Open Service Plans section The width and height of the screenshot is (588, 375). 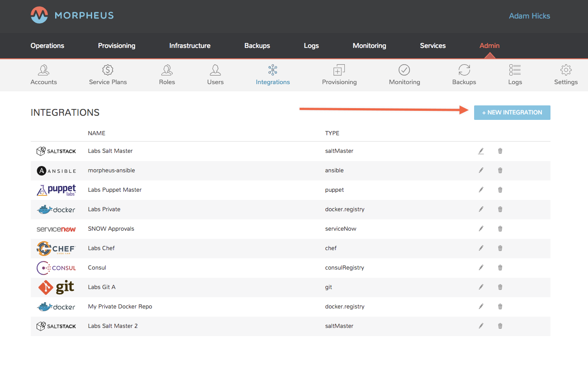pos(108,75)
